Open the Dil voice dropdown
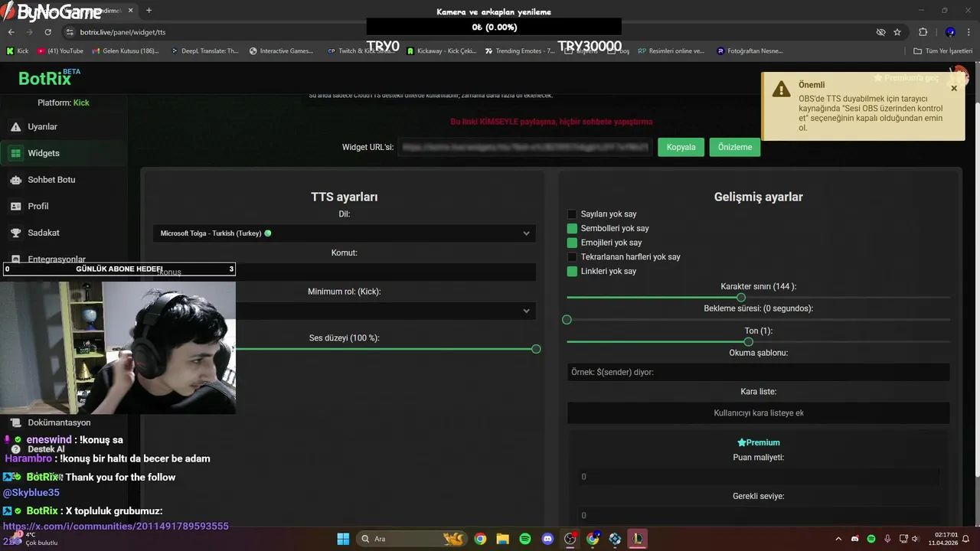This screenshot has width=980, height=551. pos(345,233)
